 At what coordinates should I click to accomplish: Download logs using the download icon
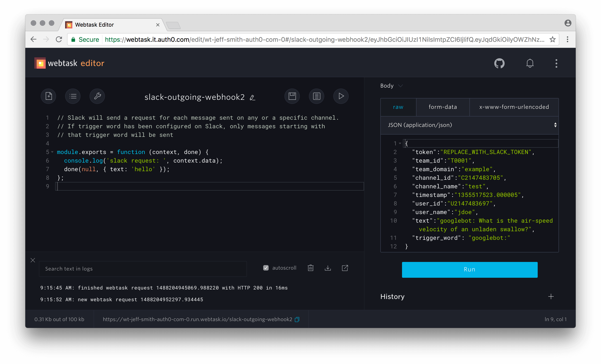[x=328, y=268]
